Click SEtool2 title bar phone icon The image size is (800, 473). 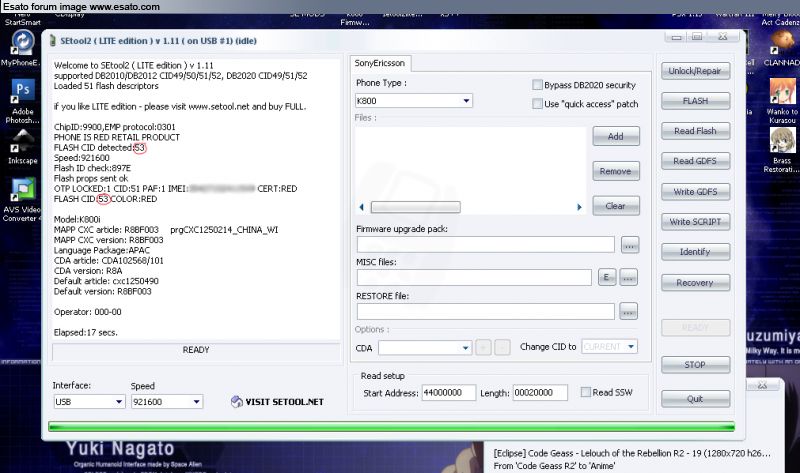53,41
